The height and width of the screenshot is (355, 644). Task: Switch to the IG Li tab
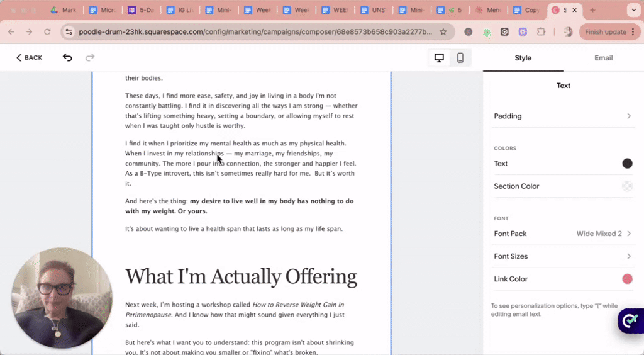(x=180, y=10)
